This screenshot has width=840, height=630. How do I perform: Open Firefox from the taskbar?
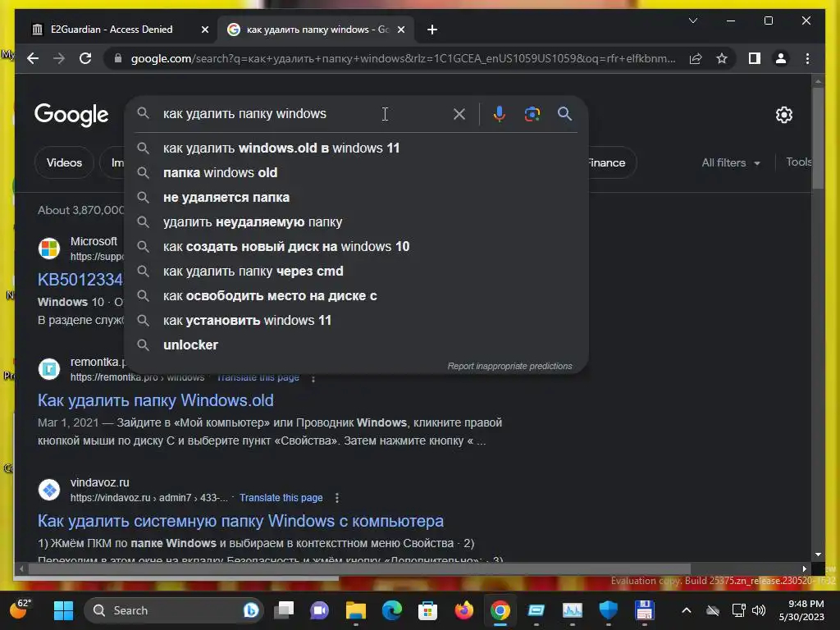pyautogui.click(x=464, y=610)
